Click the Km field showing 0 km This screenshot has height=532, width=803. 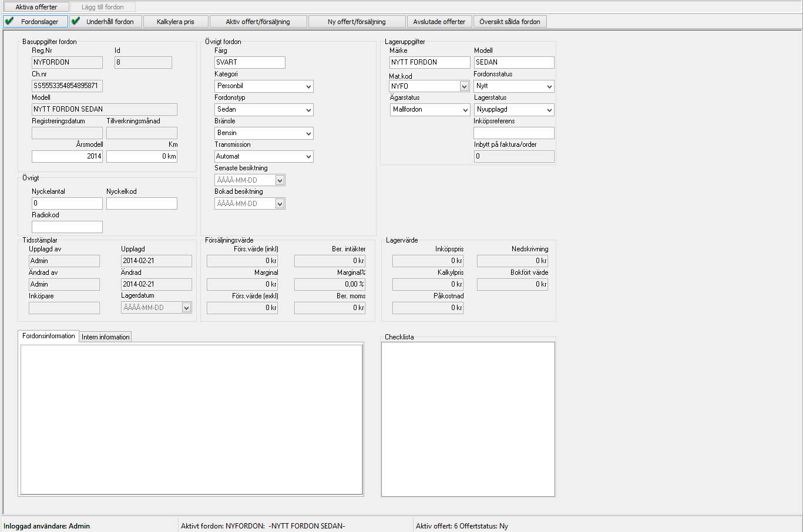click(x=142, y=156)
